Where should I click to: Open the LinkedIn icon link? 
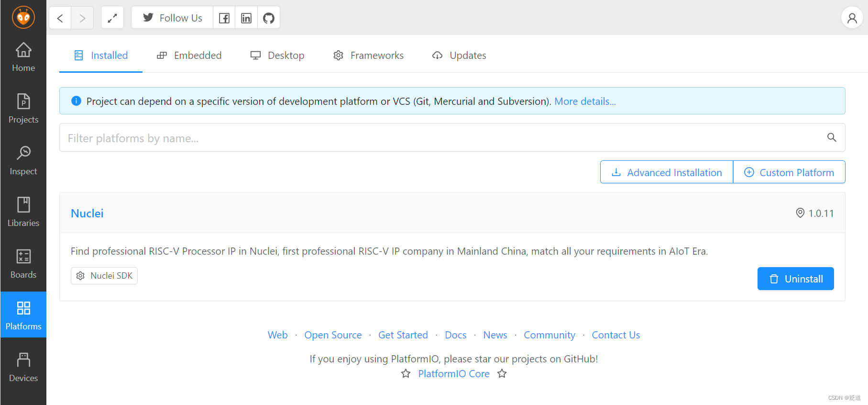(246, 18)
